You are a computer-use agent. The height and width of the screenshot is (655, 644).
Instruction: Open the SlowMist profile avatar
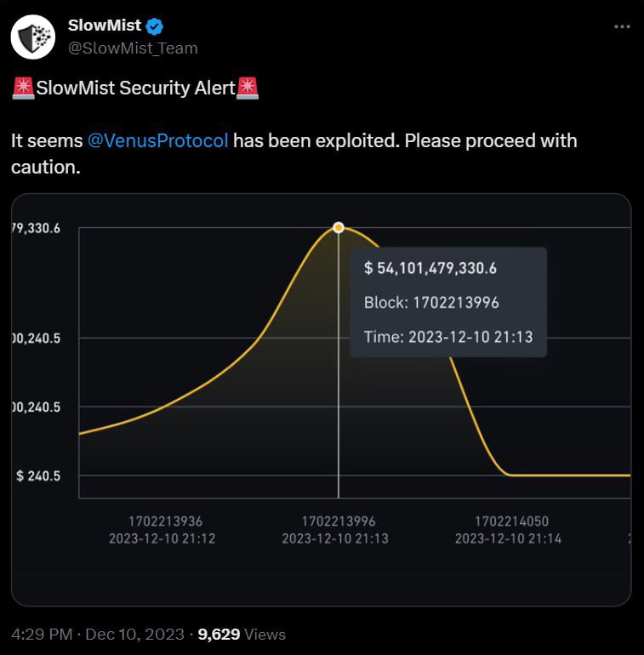[x=33, y=37]
